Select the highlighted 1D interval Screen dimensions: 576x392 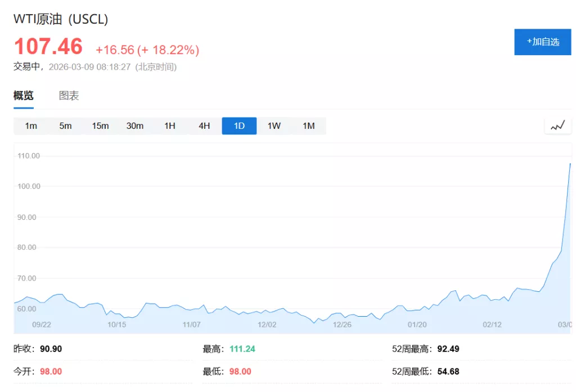[x=239, y=126]
